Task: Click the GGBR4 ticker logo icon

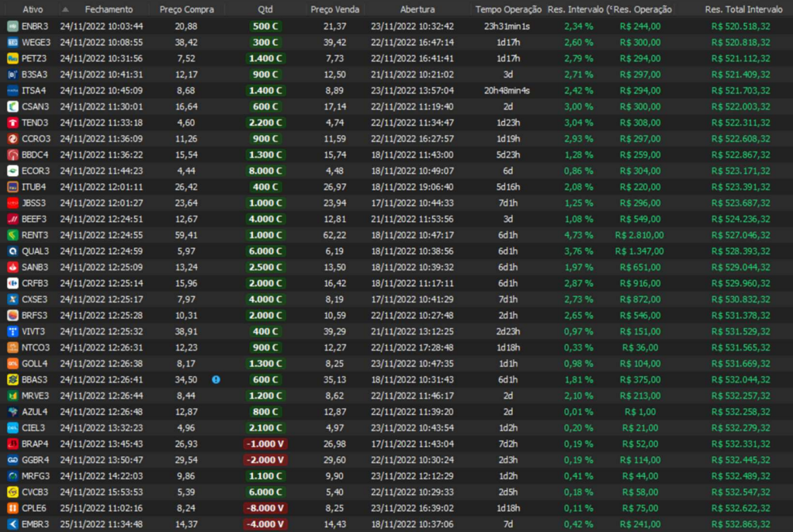Action: [x=12, y=460]
